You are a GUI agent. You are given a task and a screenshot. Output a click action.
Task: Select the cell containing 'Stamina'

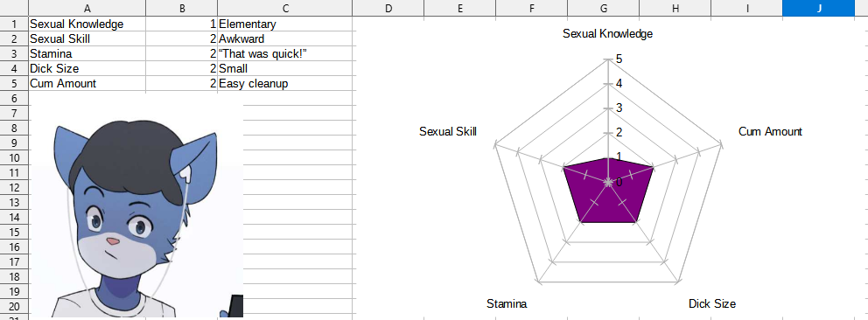87,54
